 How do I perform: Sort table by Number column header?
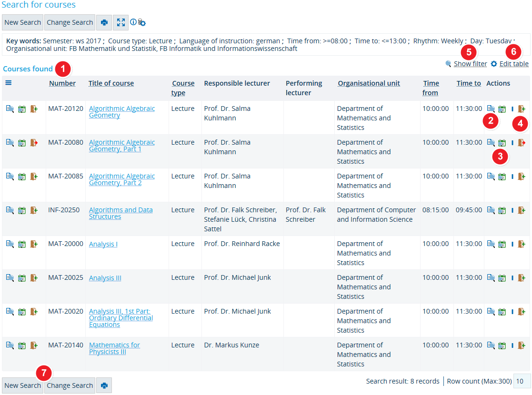(62, 83)
